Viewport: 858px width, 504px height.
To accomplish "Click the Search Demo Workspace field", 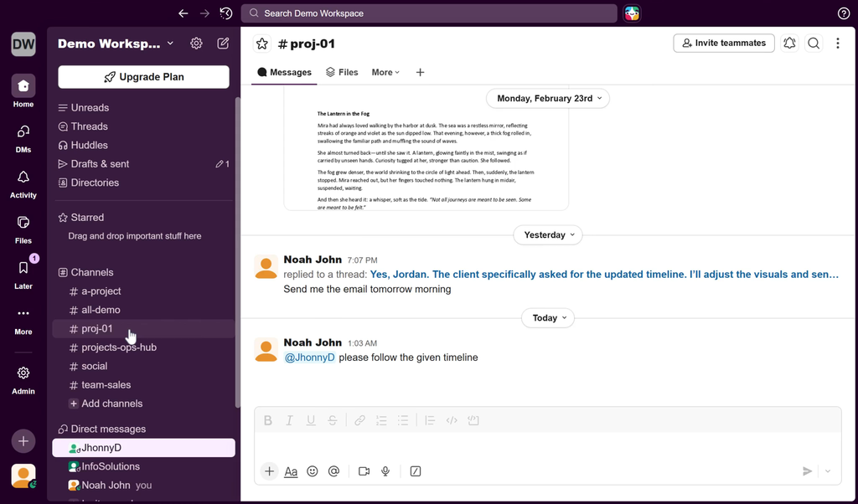I will 429,13.
